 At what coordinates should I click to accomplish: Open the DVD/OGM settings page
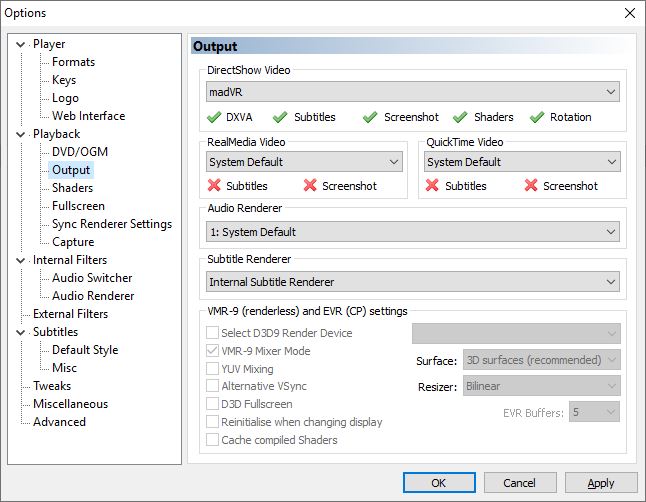(80, 152)
